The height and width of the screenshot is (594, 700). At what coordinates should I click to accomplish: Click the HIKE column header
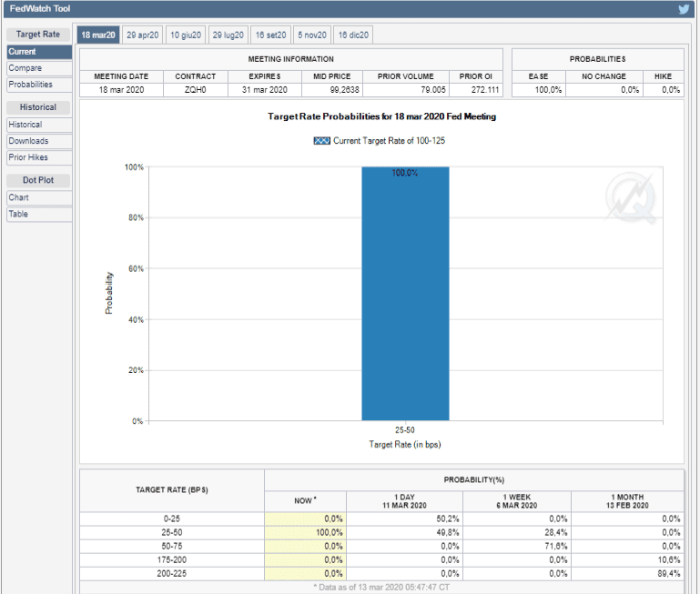coord(663,76)
